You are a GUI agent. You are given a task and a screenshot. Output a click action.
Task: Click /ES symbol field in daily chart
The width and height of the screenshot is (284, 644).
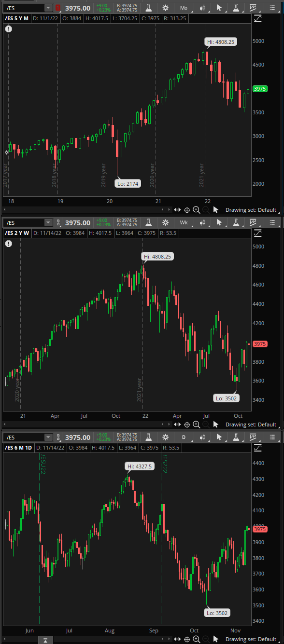[x=24, y=438]
